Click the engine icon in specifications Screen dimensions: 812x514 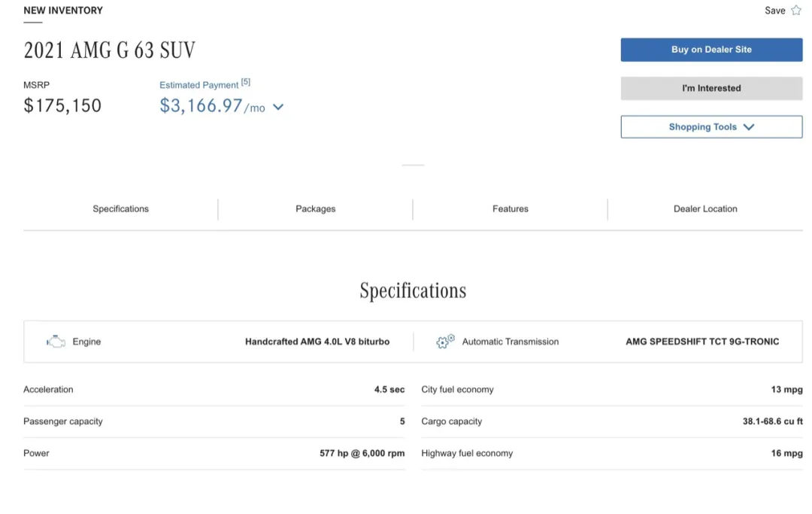click(x=56, y=342)
